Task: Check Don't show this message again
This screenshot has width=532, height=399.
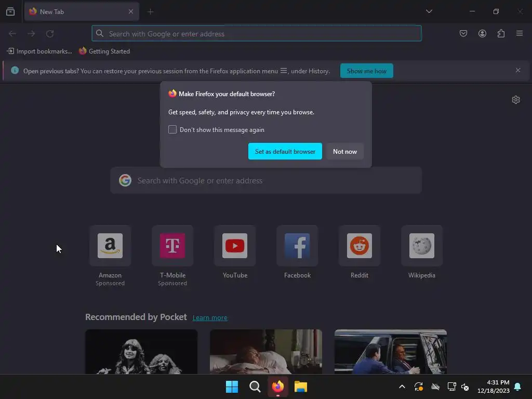Action: tap(172, 129)
